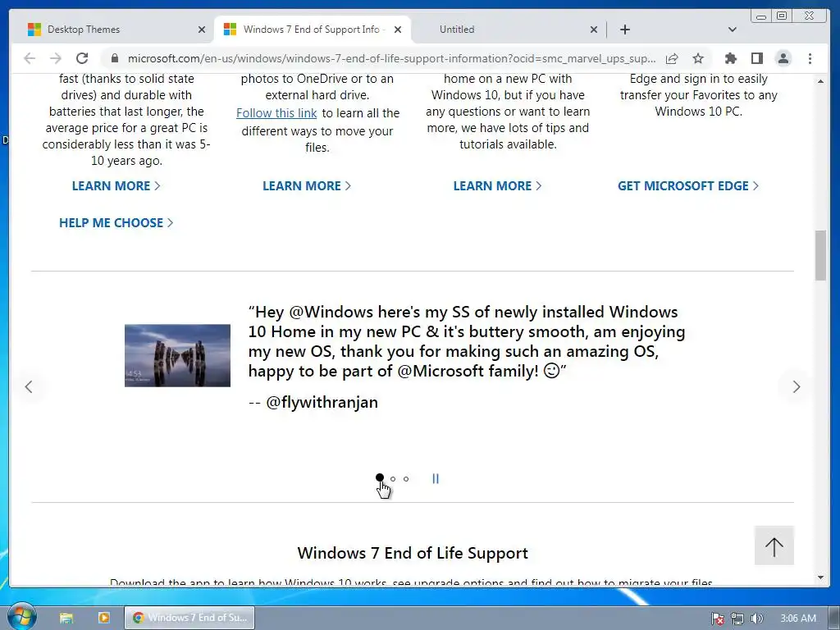The height and width of the screenshot is (630, 840).
Task: Open the profile avatar menu
Action: (783, 58)
